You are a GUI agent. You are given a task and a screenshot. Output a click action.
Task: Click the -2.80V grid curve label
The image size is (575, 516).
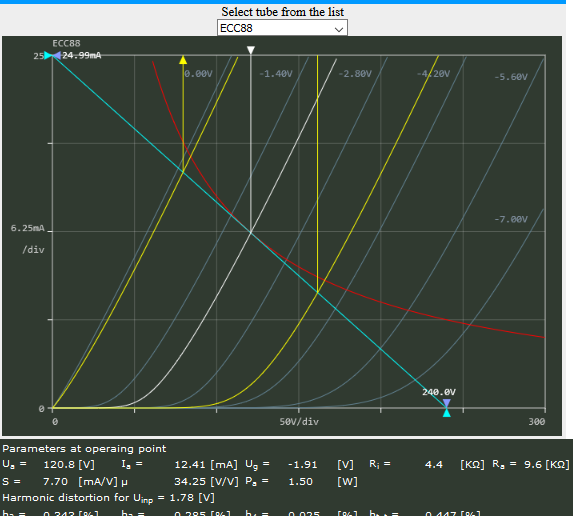(355, 74)
